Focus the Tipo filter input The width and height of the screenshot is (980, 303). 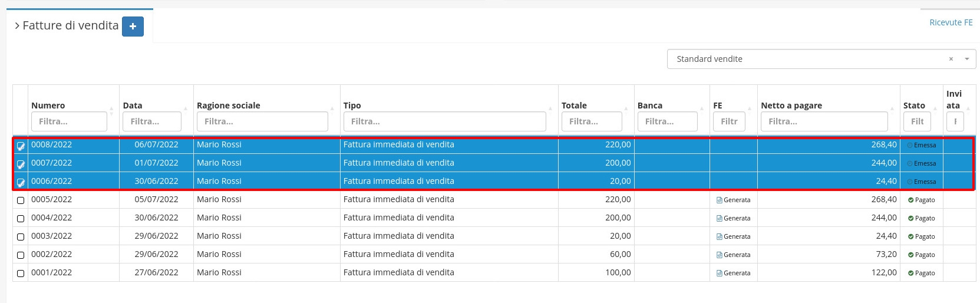[444, 121]
